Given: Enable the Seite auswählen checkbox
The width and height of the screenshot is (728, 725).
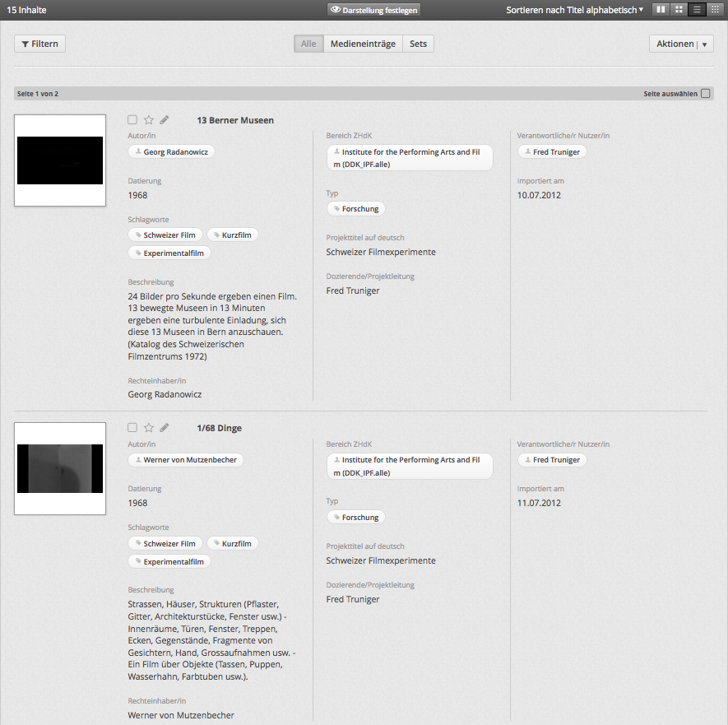Looking at the screenshot, I should [705, 94].
